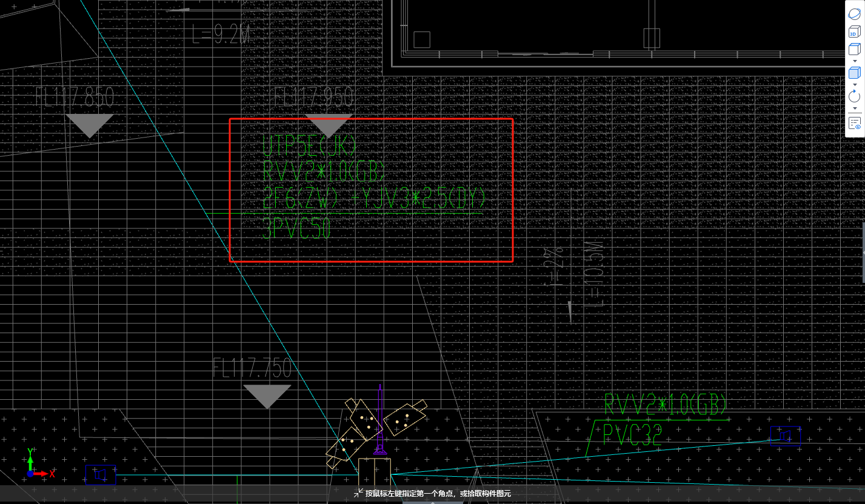This screenshot has width=865, height=504.
Task: Select the shaded solid cube icon
Action: coord(854,73)
